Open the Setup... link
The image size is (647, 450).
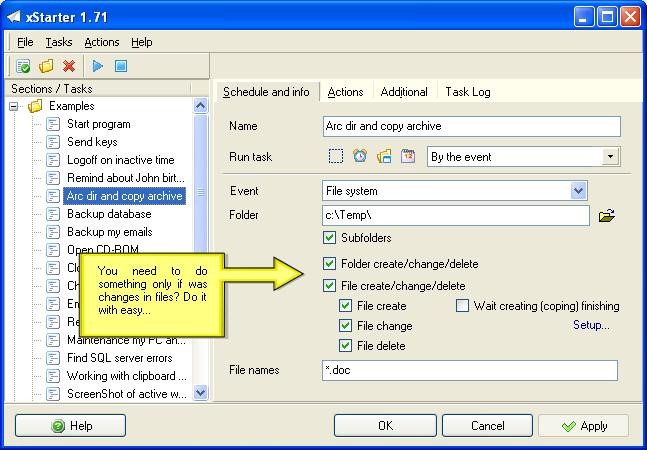(x=591, y=326)
